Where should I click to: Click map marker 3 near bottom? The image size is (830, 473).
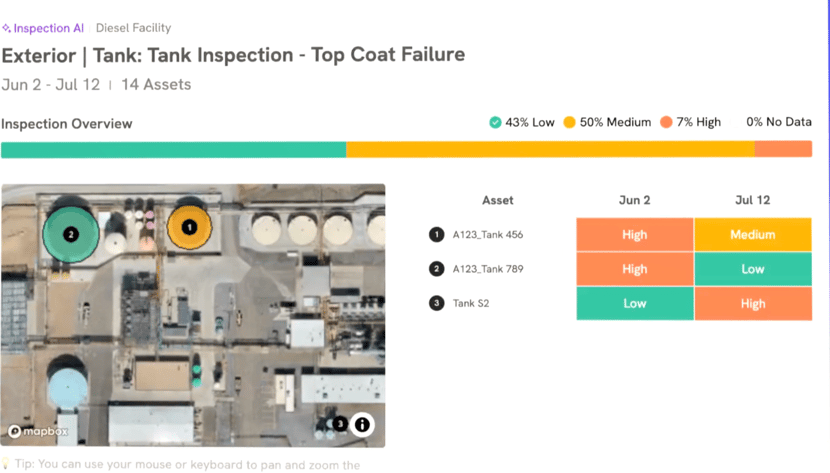click(x=340, y=424)
